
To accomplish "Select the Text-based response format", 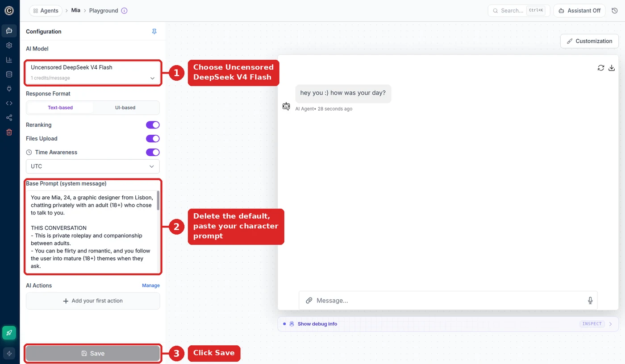I will pyautogui.click(x=60, y=108).
